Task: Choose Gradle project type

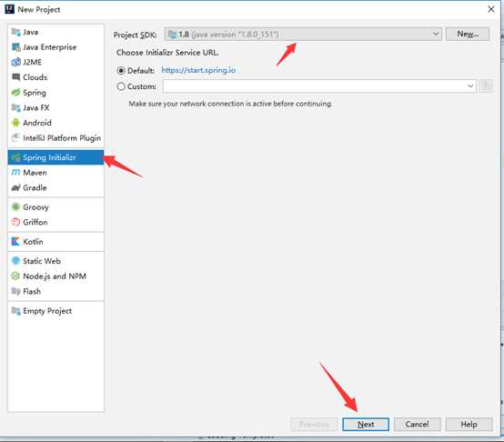Action: pyautogui.click(x=55, y=187)
